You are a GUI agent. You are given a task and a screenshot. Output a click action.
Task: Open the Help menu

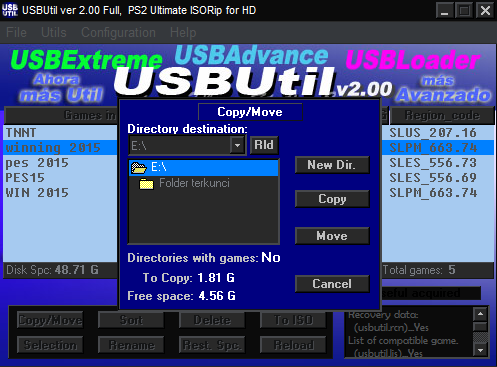click(x=183, y=32)
